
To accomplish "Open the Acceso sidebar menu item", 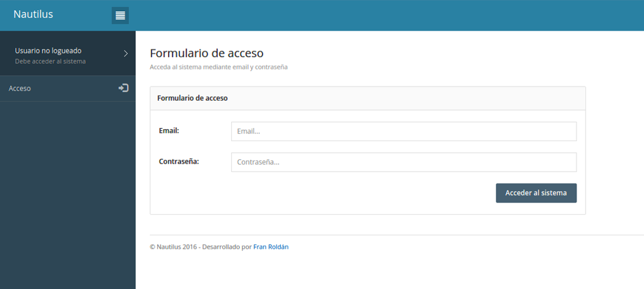I will coord(20,88).
